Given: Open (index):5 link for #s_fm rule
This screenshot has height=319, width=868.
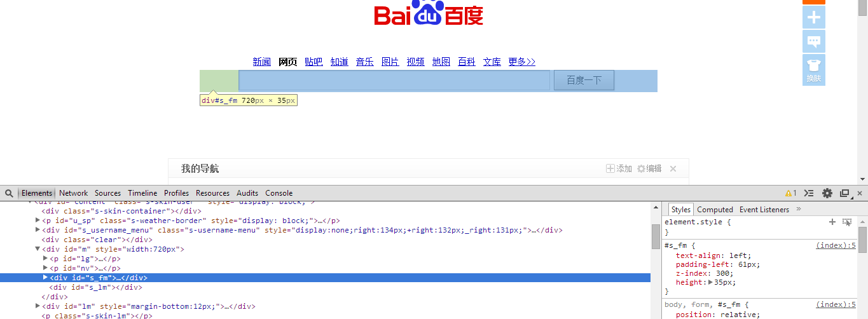Looking at the screenshot, I should [836, 245].
